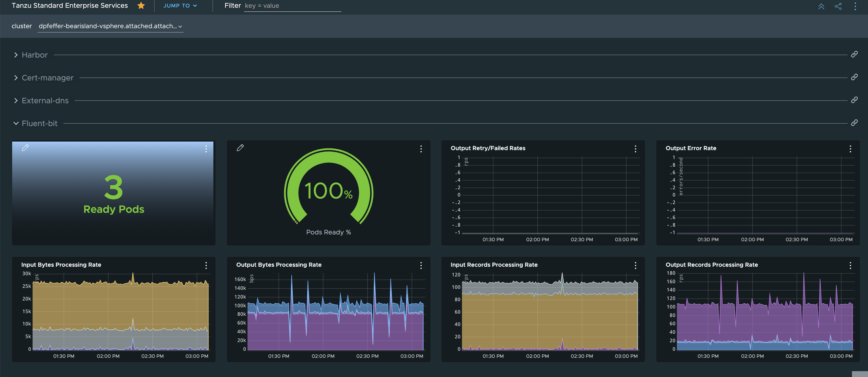868x377 pixels.
Task: Click pencil edit icon on Pods Ready % gauge
Action: pyautogui.click(x=240, y=148)
